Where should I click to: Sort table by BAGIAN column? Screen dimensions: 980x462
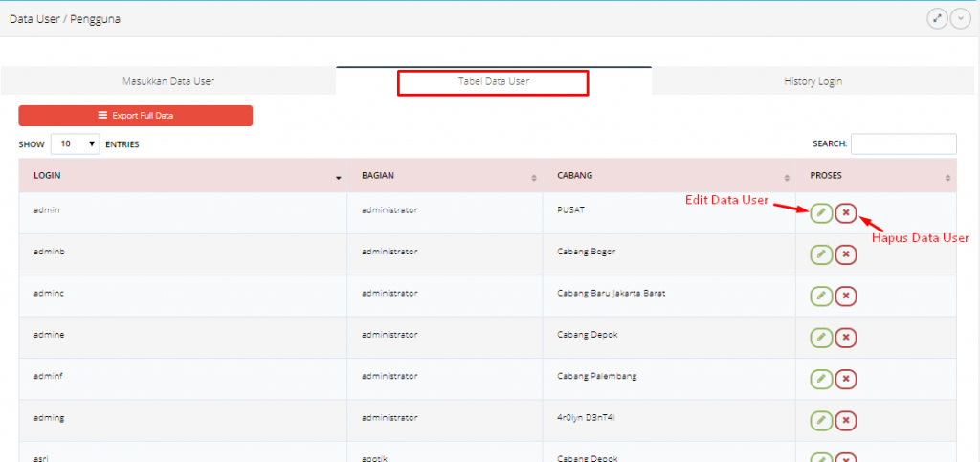coord(445,177)
